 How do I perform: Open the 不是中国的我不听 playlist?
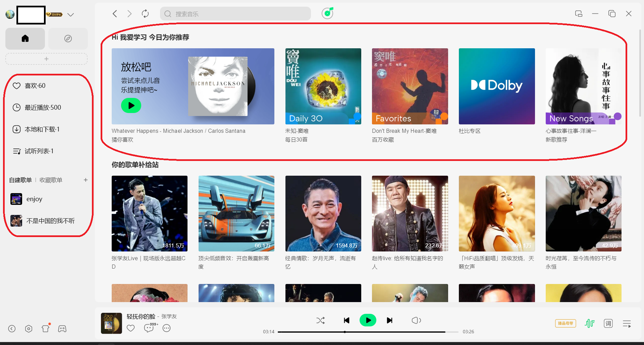pos(43,221)
